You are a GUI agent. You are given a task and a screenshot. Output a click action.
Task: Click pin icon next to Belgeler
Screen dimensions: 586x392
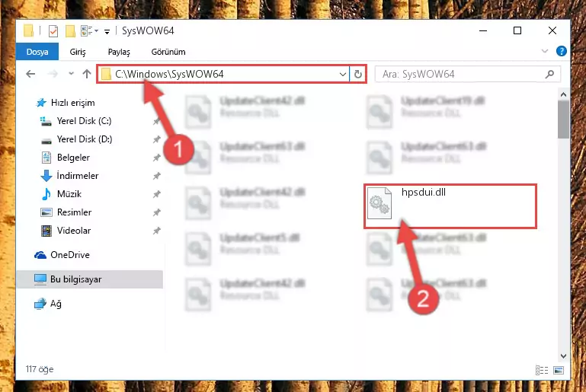[156, 158]
